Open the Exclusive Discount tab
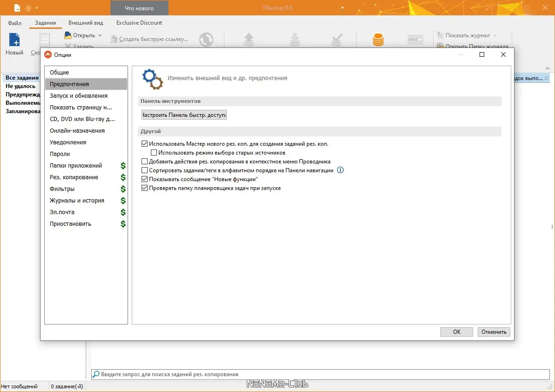This screenshot has height=392, width=555. pyautogui.click(x=139, y=23)
